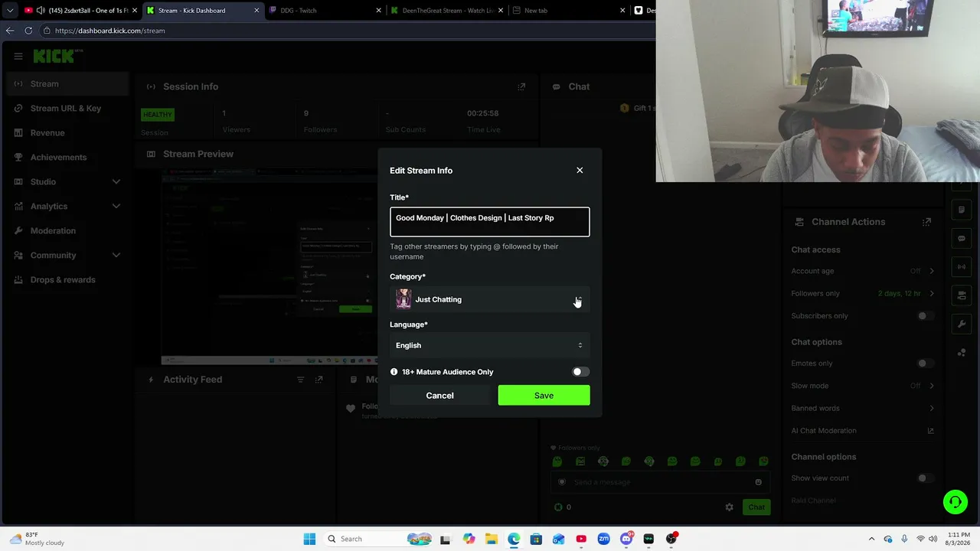This screenshot has width=980, height=551.
Task: Toggle Show view count switch
Action: point(926,478)
